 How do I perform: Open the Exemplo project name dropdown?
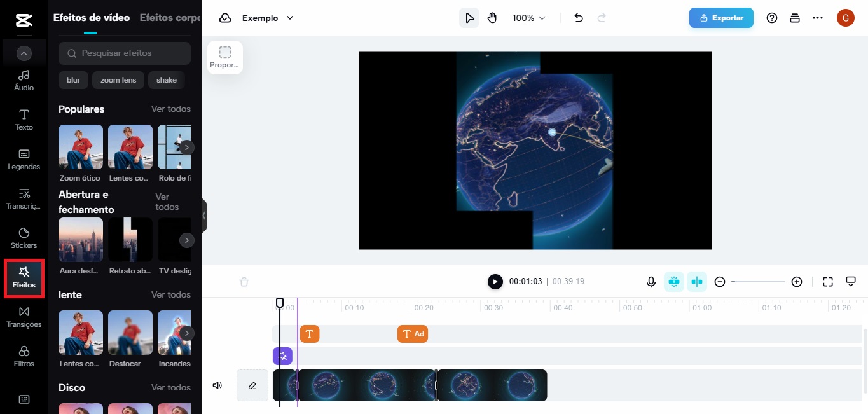[x=268, y=18]
